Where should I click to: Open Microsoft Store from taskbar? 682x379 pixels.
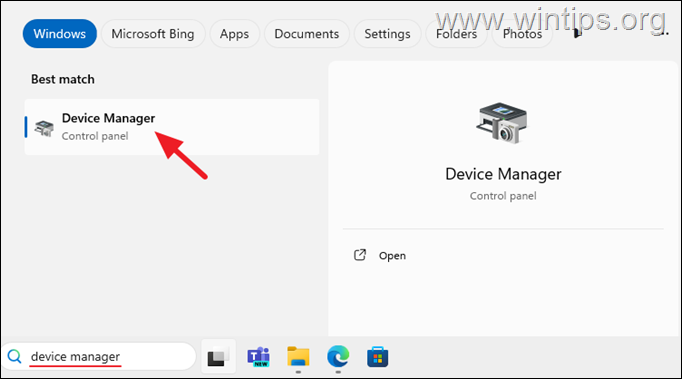378,357
